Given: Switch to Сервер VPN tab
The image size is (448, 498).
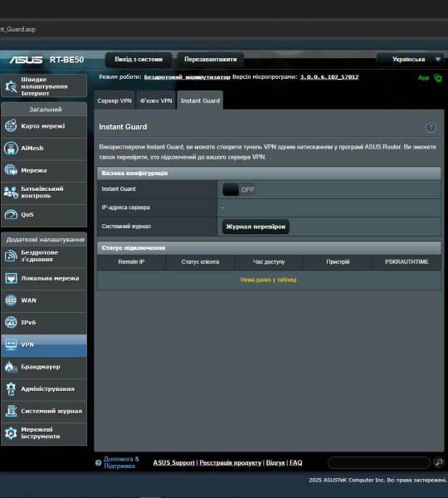Looking at the screenshot, I should 114,100.
